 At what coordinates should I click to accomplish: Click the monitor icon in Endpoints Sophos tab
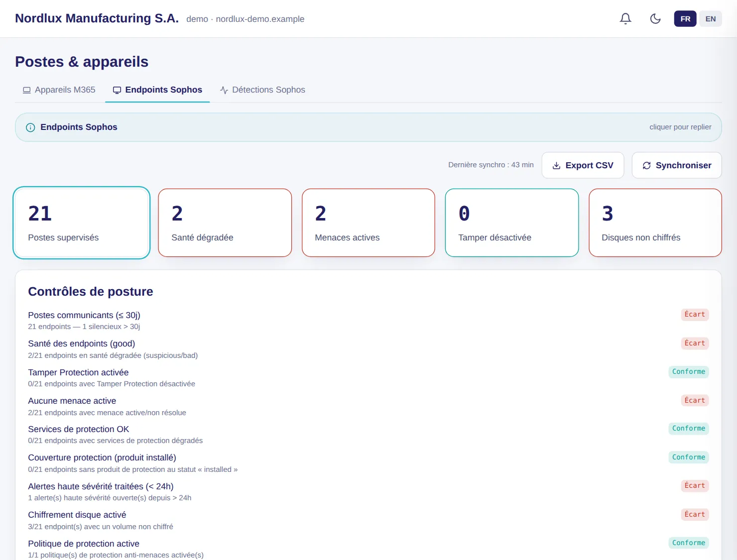tap(117, 90)
